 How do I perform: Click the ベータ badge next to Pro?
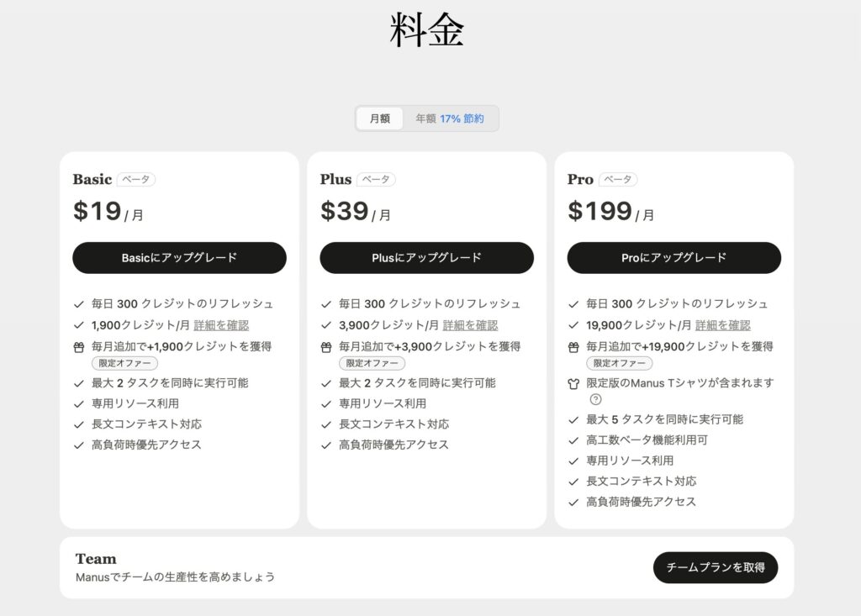pyautogui.click(x=618, y=180)
